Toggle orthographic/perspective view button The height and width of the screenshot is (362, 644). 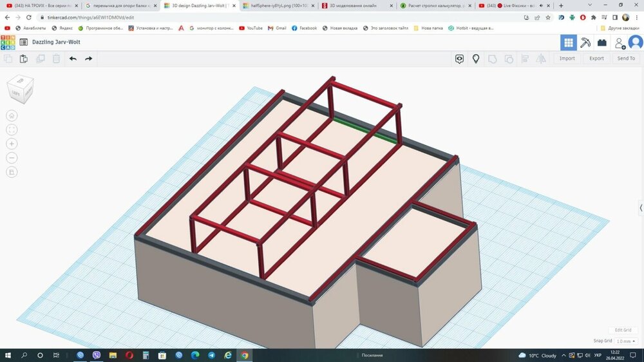(x=12, y=172)
